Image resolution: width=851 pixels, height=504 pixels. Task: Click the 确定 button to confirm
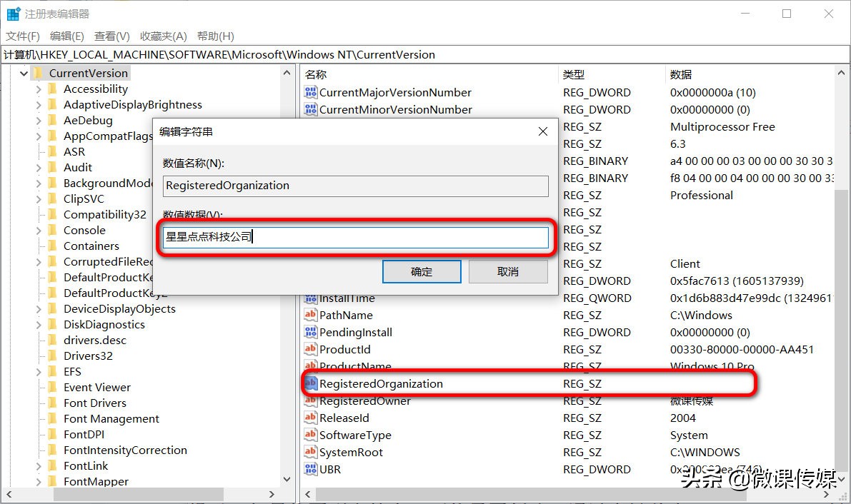click(422, 271)
